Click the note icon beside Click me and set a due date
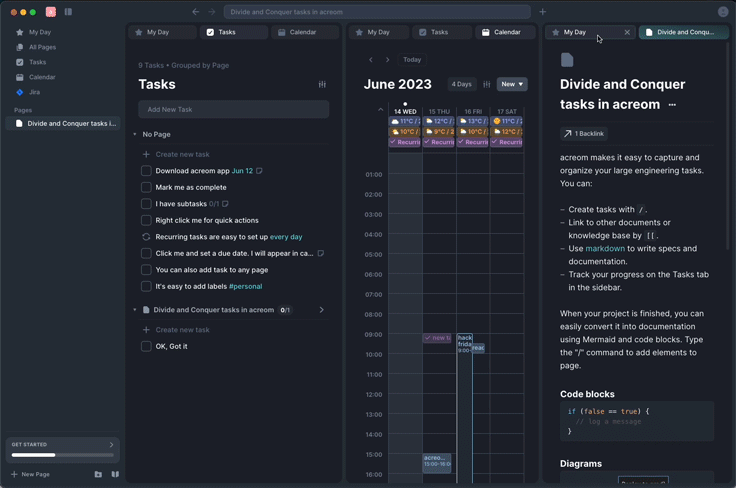This screenshot has height=488, width=736. tap(321, 253)
